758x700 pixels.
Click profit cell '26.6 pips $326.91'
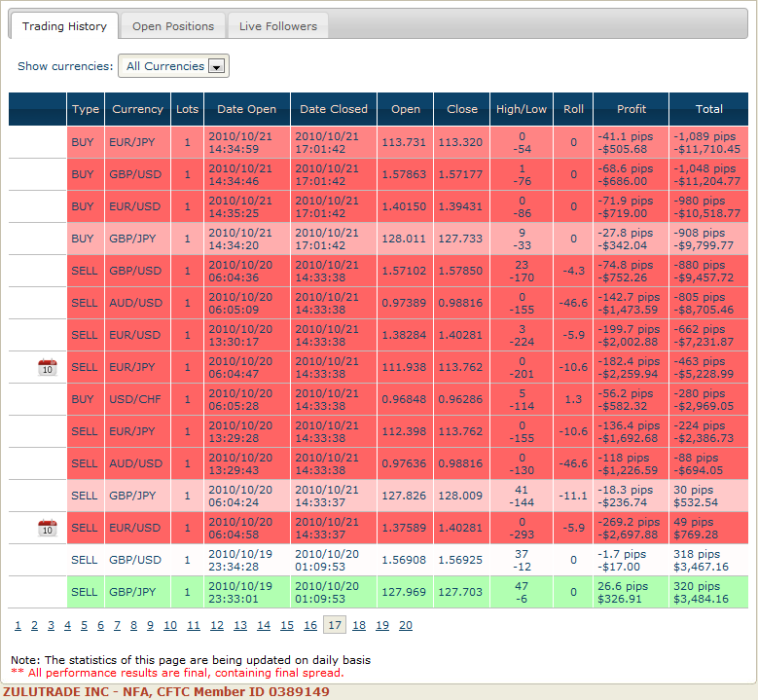click(x=632, y=592)
